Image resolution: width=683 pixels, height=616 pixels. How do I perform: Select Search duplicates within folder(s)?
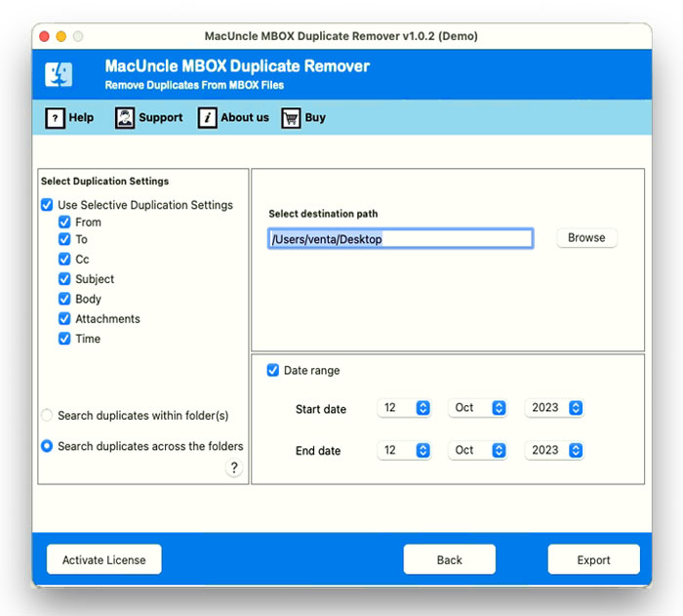click(47, 416)
